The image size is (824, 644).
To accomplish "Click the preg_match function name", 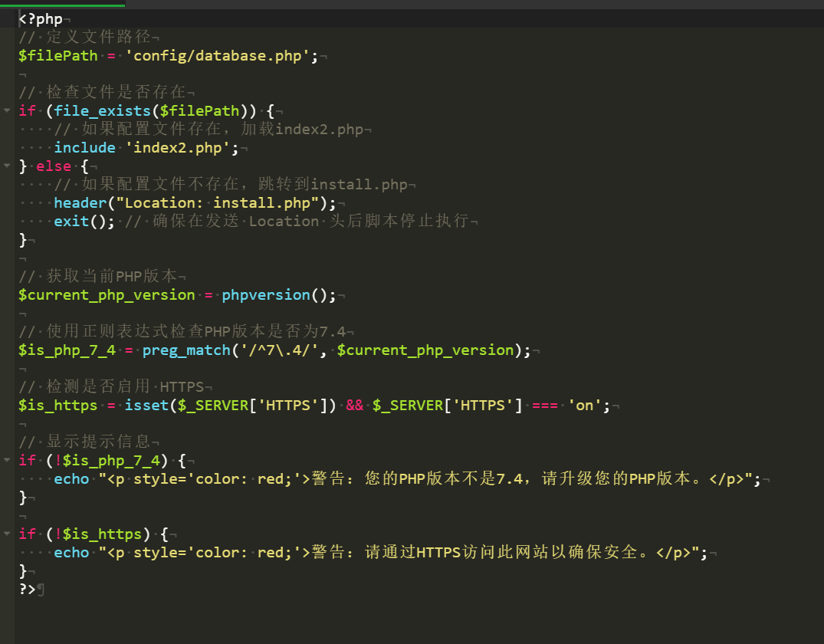I will pyautogui.click(x=186, y=350).
